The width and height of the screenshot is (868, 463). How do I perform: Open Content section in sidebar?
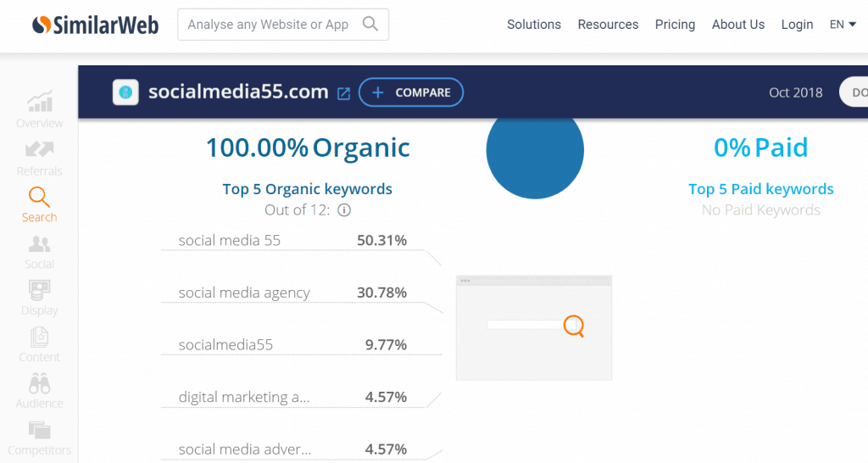(39, 344)
